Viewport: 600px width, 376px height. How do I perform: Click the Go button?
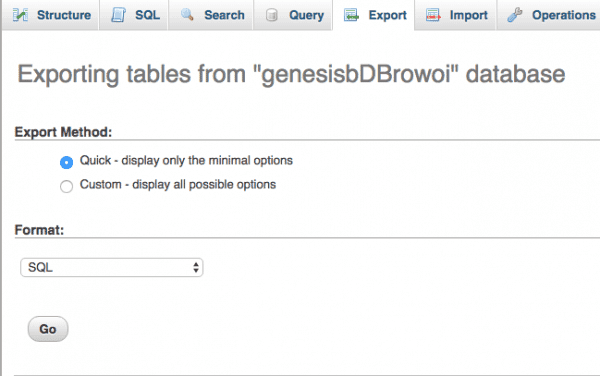[x=48, y=329]
